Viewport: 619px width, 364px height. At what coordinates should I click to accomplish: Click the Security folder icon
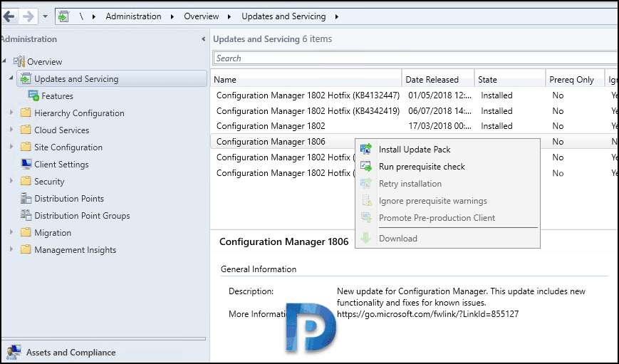tap(26, 181)
